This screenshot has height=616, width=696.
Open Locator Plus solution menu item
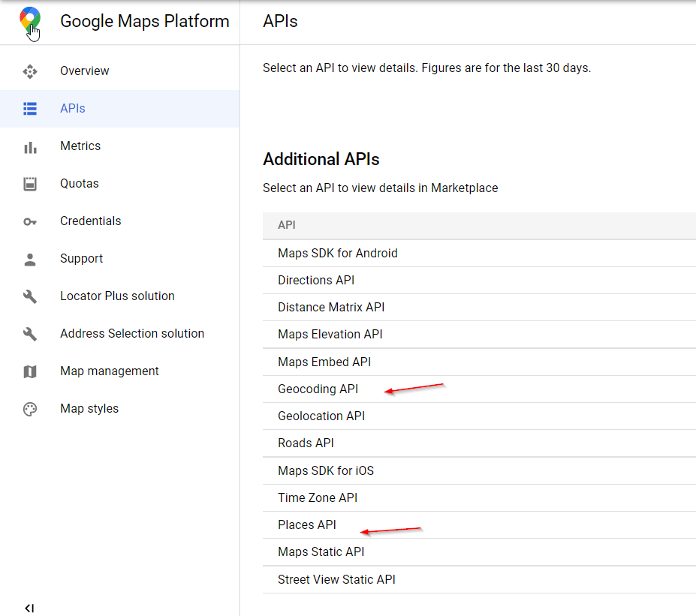(x=117, y=296)
